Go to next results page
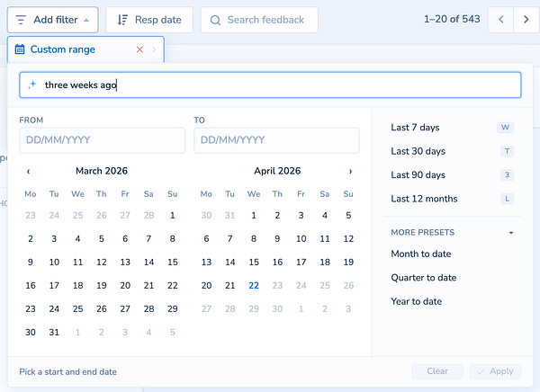This screenshot has width=540, height=392. click(526, 19)
